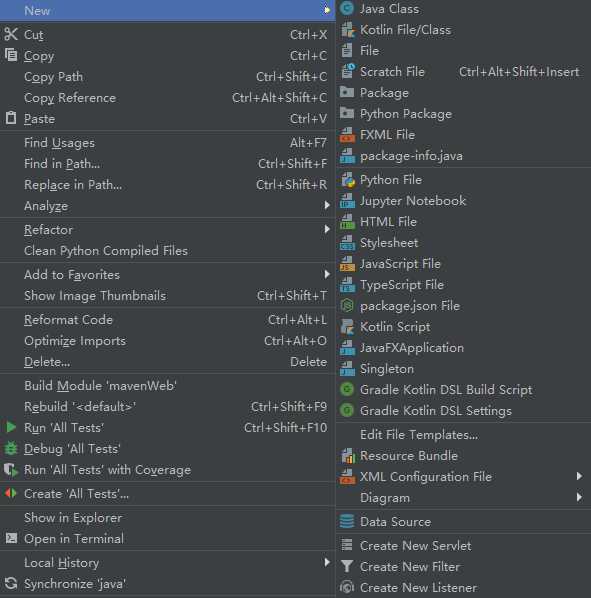The height and width of the screenshot is (598, 591).
Task: Expand the XML Configuration File submenu arrow
Action: coord(580,476)
